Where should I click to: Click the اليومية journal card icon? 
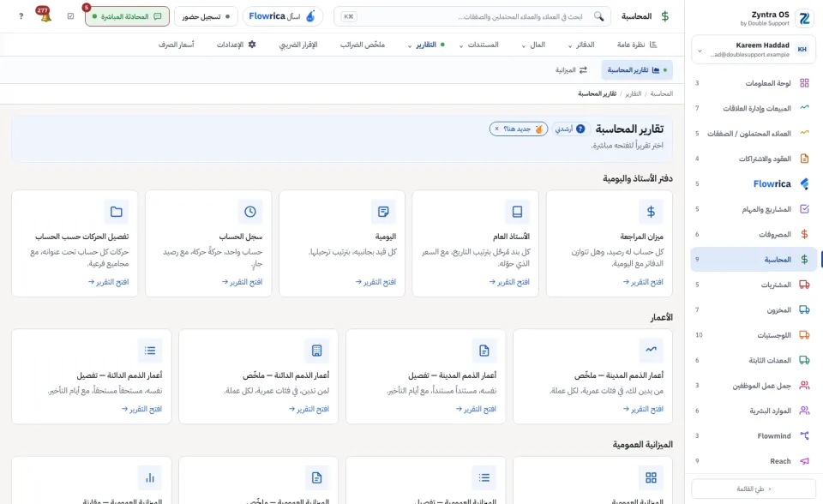coord(384,212)
